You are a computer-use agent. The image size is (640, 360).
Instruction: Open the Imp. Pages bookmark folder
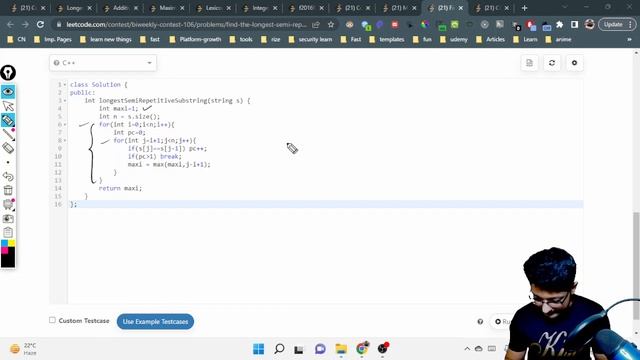click(53, 40)
